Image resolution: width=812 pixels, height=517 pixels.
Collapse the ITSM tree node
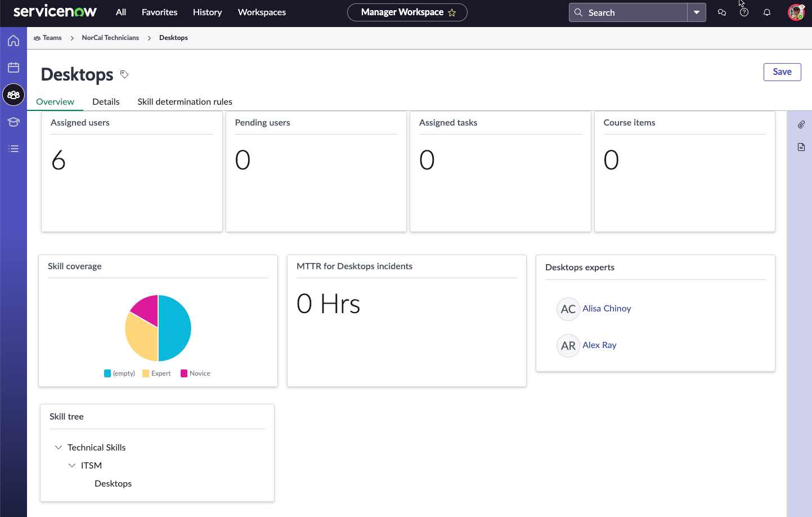tap(72, 465)
